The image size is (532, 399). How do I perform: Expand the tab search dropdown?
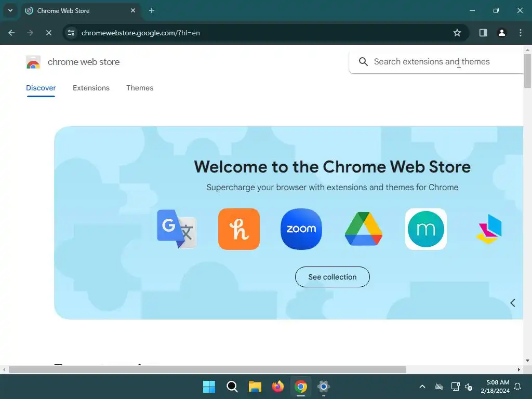(x=10, y=10)
